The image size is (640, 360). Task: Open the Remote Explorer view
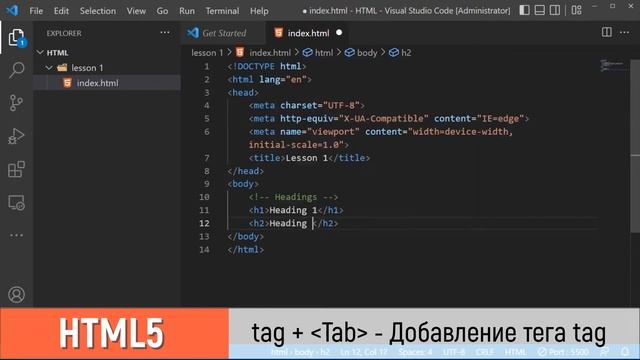point(16,202)
